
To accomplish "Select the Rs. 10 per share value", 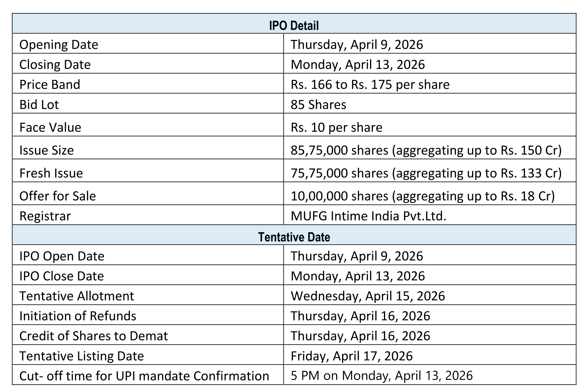I will click(x=336, y=127).
